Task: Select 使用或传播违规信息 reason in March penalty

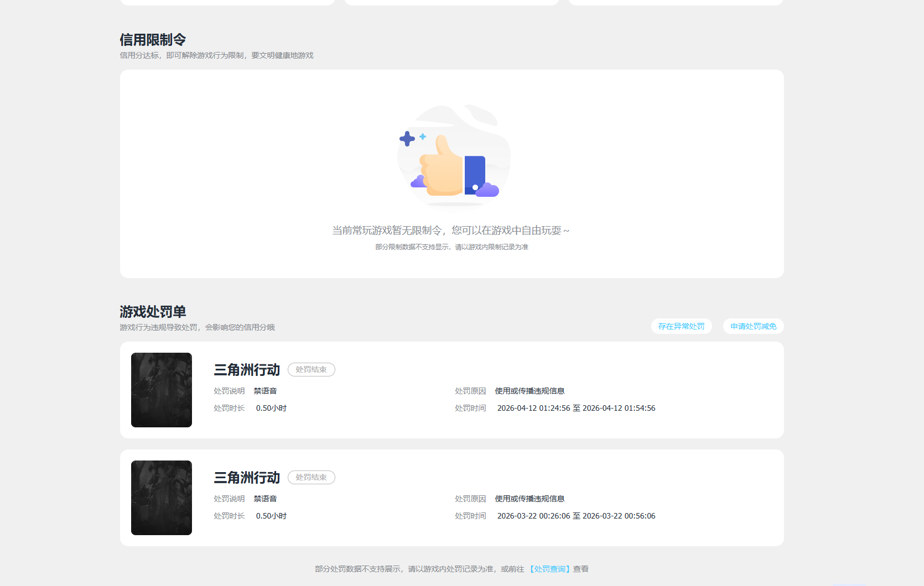Action: [530, 499]
